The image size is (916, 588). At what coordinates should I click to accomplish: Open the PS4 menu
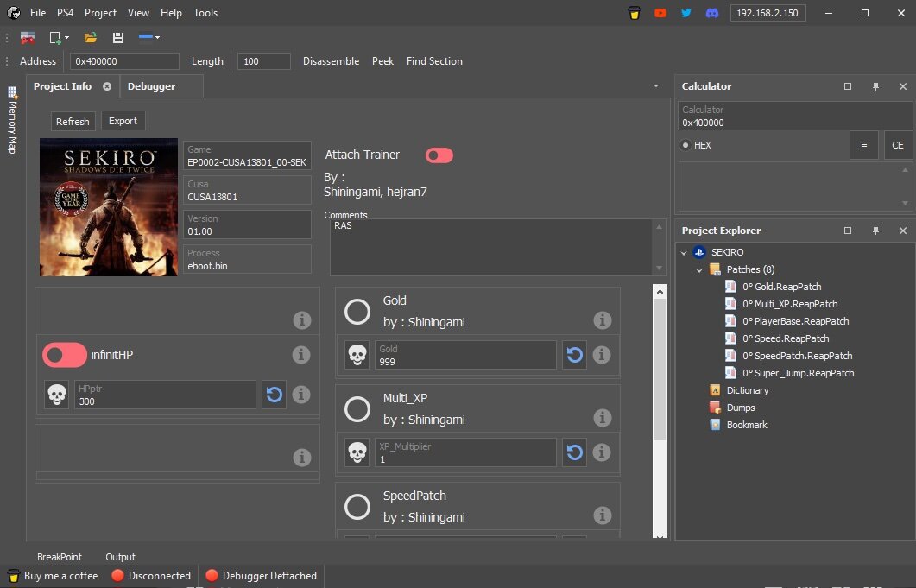[65, 13]
